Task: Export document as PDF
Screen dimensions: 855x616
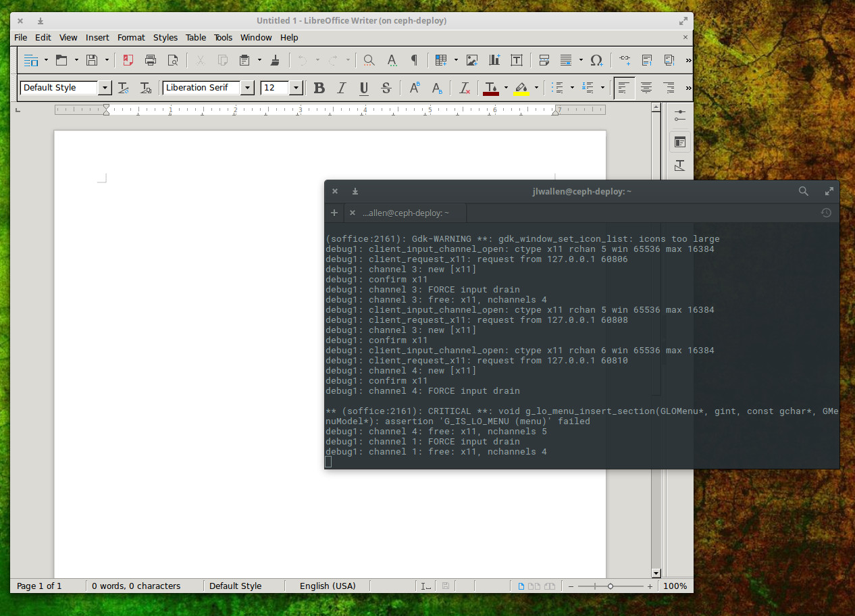Action: [128, 60]
